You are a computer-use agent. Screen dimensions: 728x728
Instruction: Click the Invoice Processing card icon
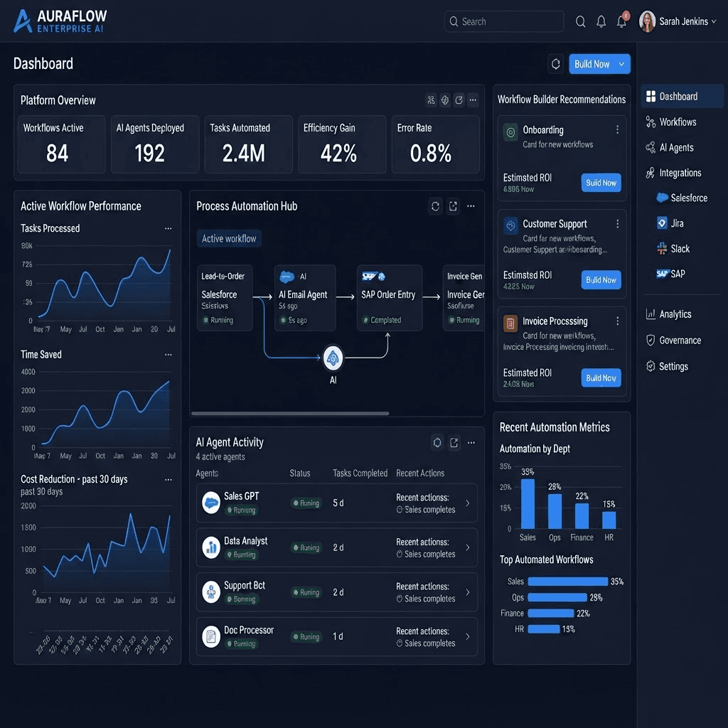[x=510, y=323]
